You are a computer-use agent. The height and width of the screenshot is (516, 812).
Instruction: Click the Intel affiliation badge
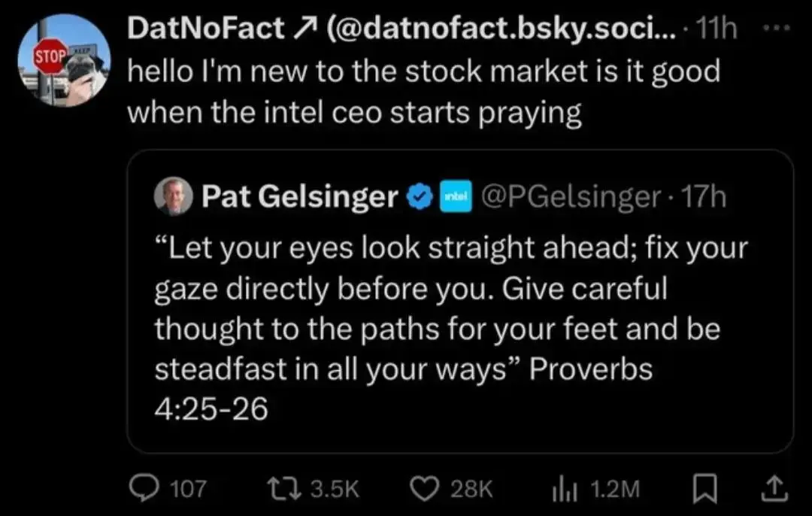point(453,197)
